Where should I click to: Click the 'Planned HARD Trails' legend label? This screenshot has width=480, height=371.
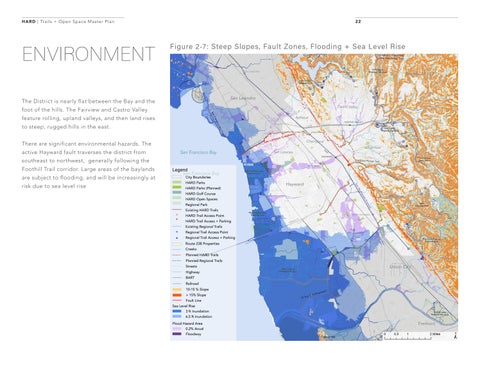click(x=202, y=255)
